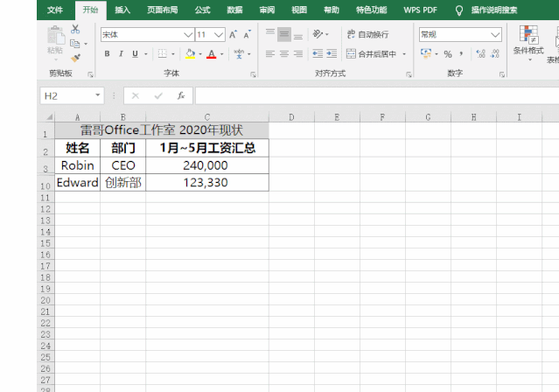Click Select All corner triangle
Screen dimensions: 559x392
49,117
